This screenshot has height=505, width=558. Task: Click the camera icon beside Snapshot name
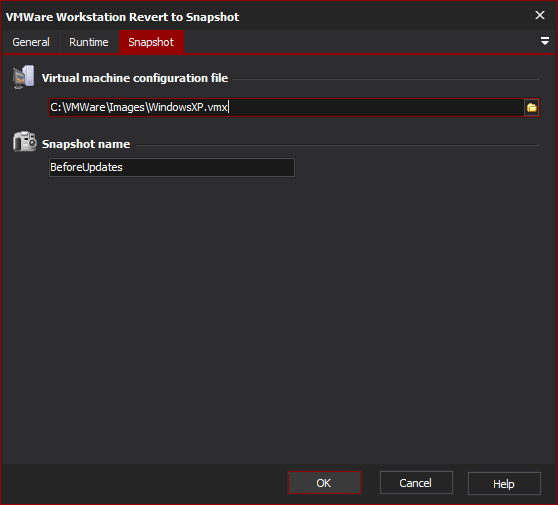pyautogui.click(x=24, y=141)
